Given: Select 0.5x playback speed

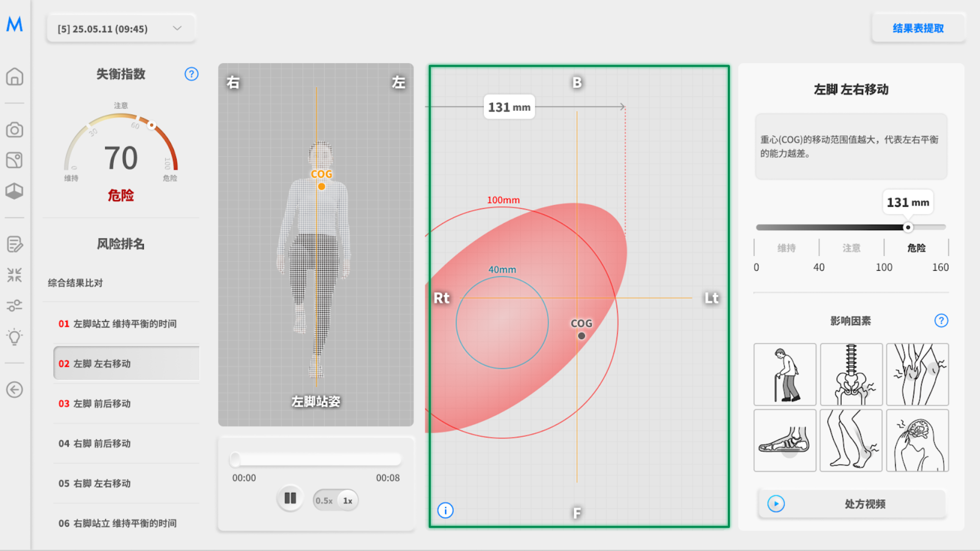Looking at the screenshot, I should click(x=324, y=500).
